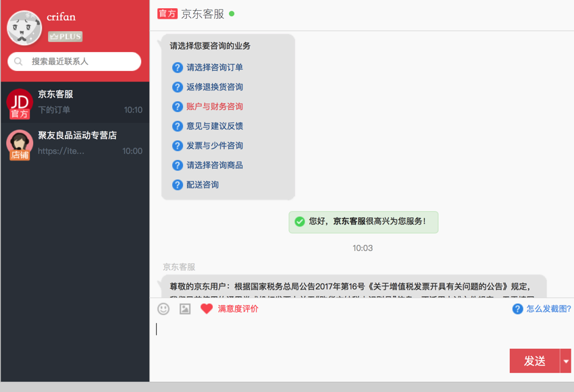
Task: Click the green checkmark greeting icon
Action: click(x=299, y=221)
